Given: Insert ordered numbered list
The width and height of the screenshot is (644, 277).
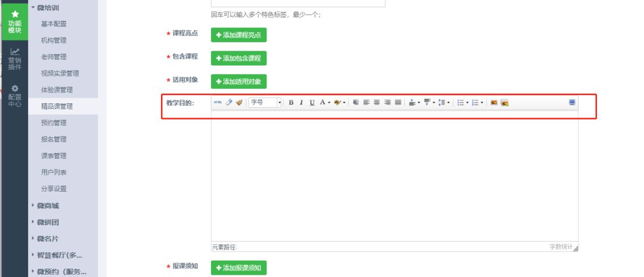Looking at the screenshot, I should pyautogui.click(x=475, y=102).
